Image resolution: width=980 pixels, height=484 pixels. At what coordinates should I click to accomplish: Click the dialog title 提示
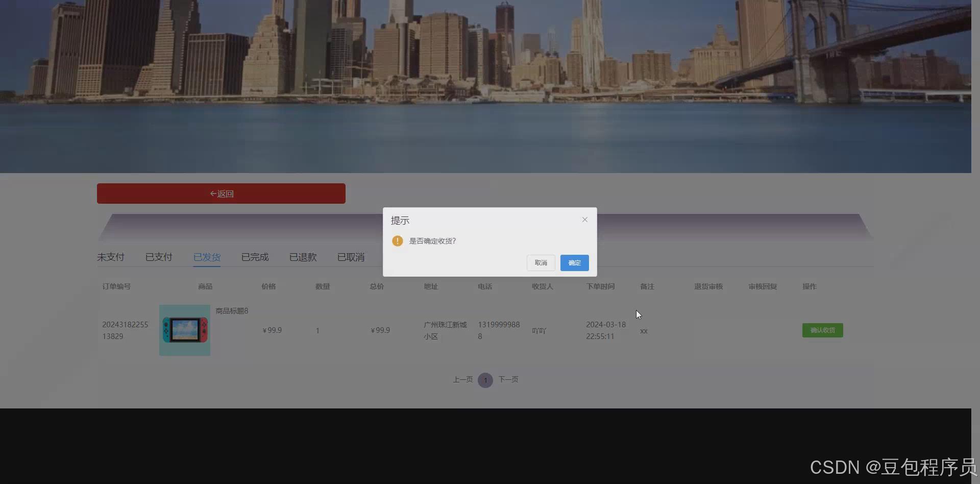pyautogui.click(x=400, y=221)
